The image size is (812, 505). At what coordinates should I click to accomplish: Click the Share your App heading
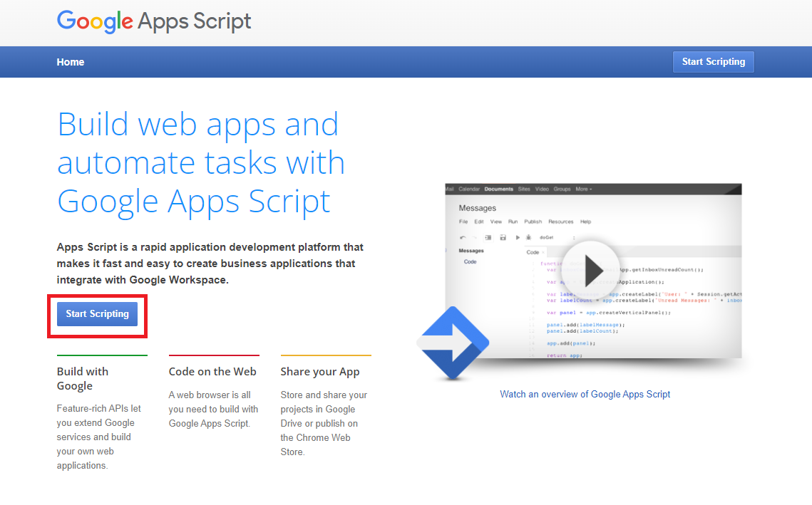pyautogui.click(x=320, y=372)
